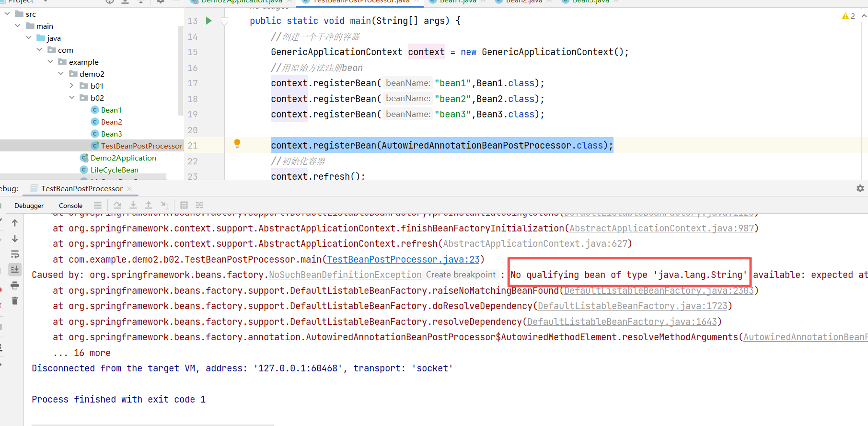This screenshot has height=426, width=868.
Task: Collapse the main folder
Action: (18, 26)
